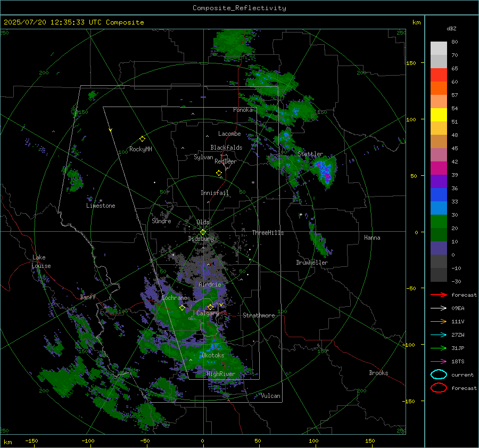Click the red forecast arrow in legend
The height and width of the screenshot is (448, 479).
click(x=439, y=295)
